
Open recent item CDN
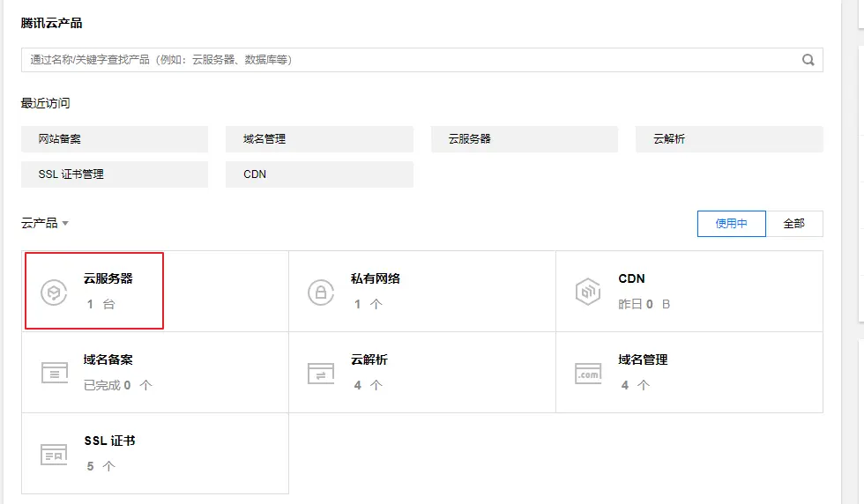pyautogui.click(x=319, y=174)
